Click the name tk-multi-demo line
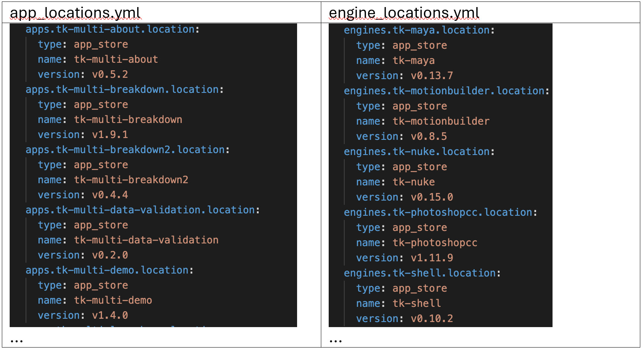The width and height of the screenshot is (644, 352). click(95, 300)
